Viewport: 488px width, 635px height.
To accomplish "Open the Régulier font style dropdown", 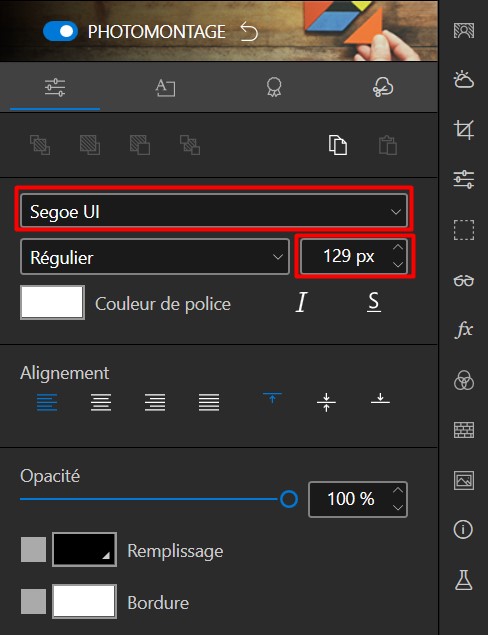I will coord(155,257).
